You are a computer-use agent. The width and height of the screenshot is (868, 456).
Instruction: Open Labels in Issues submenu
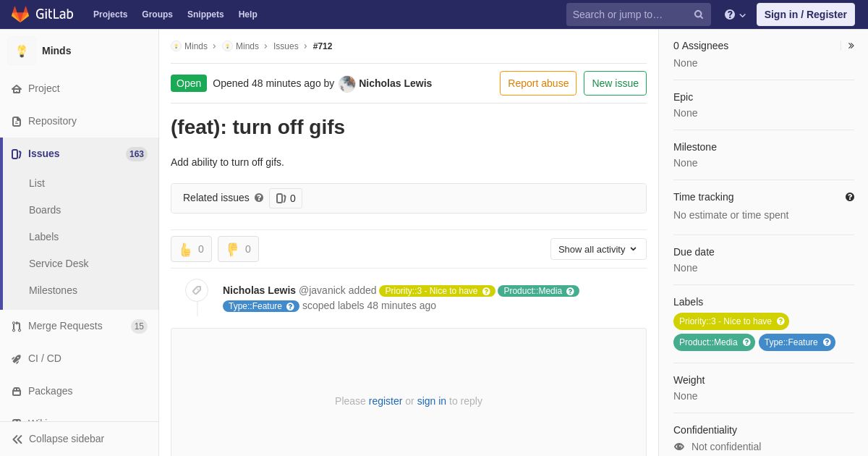pos(43,237)
